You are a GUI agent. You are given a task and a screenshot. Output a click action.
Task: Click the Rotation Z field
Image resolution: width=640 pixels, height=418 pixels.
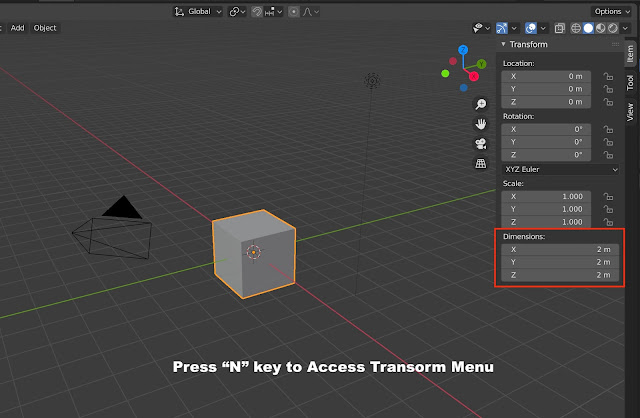[x=546, y=155]
